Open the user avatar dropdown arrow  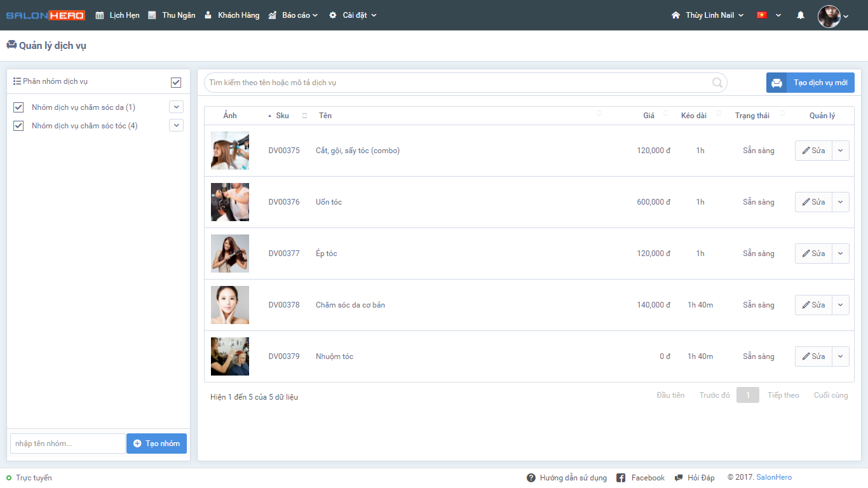(x=846, y=17)
